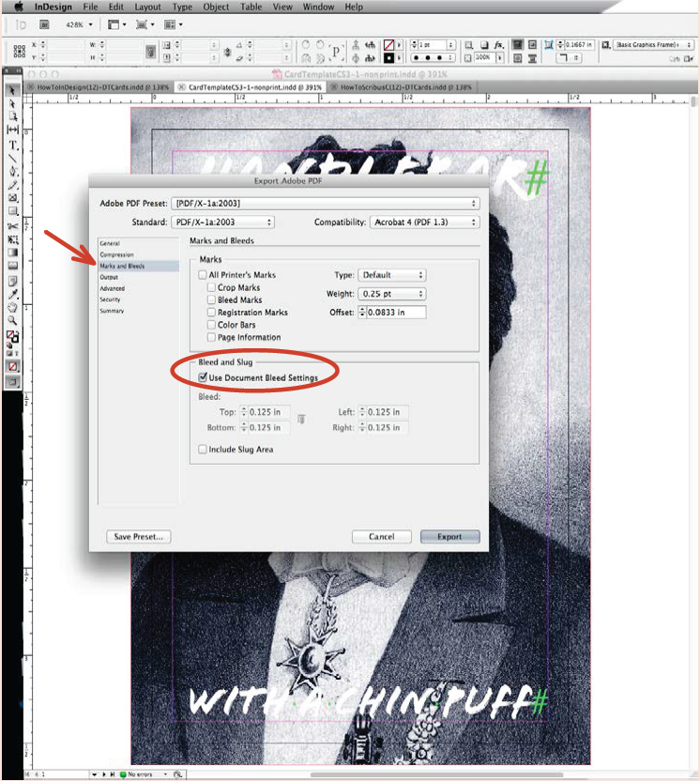Switch to HowToInDesign(12)-DTCards.indd tab
Viewport: 700px width, 781px height.
coord(99,87)
